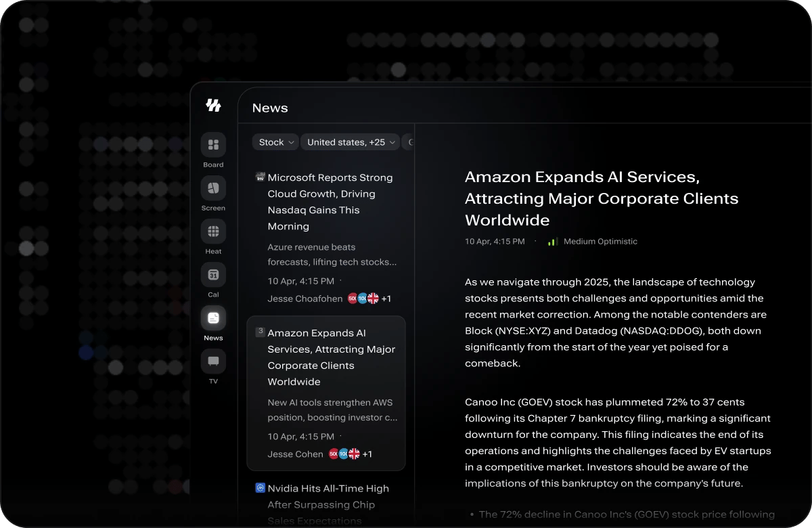Open the Board view icon
Screen dimensions: 812x528
(213, 144)
